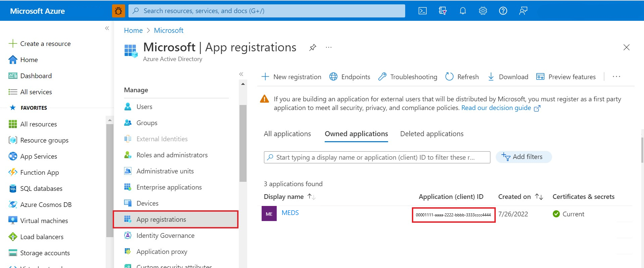The width and height of the screenshot is (644, 268).
Task: Click New registration
Action: (291, 77)
